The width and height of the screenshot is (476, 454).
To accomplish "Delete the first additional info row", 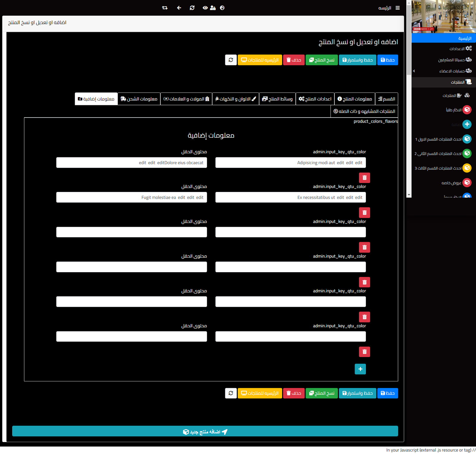I will point(364,178).
